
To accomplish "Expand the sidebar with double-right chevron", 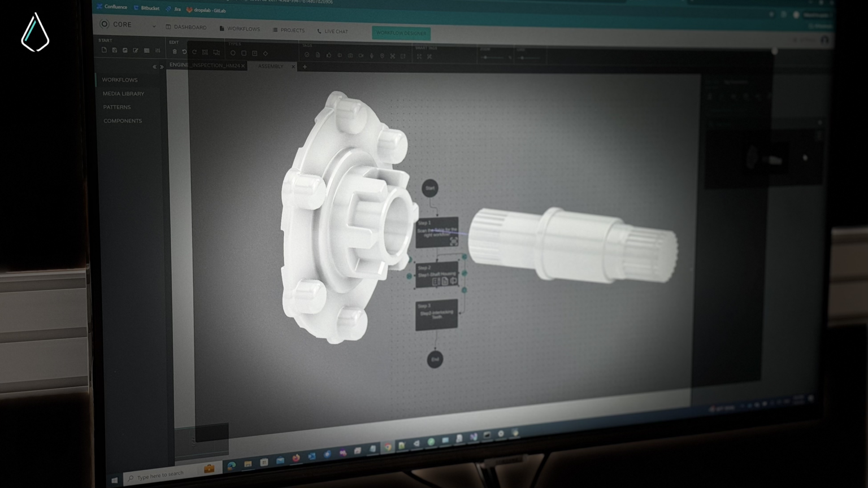I will point(162,67).
